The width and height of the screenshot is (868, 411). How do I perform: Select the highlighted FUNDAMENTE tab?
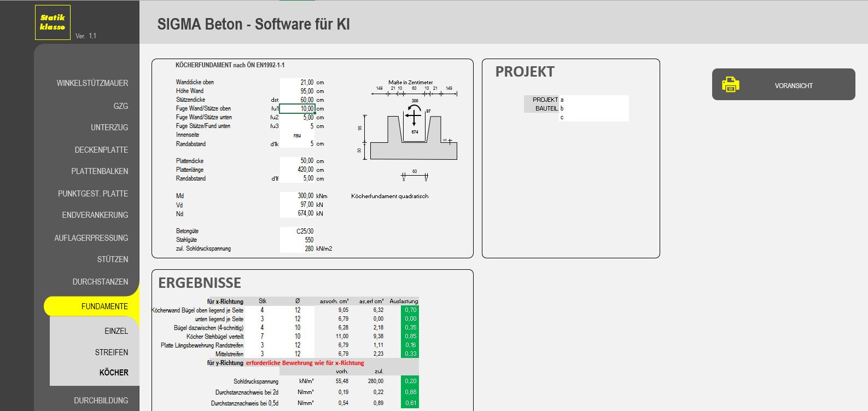pos(104,306)
